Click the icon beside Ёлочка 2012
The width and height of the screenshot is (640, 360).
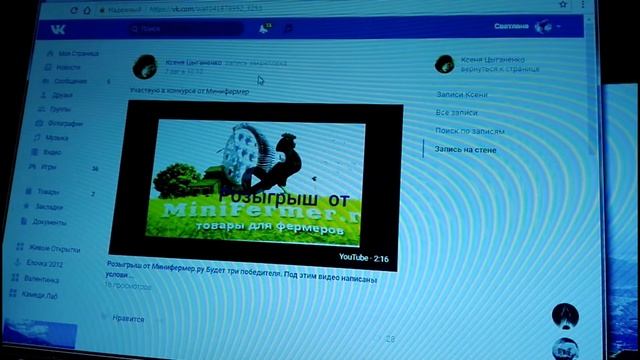click(x=18, y=262)
